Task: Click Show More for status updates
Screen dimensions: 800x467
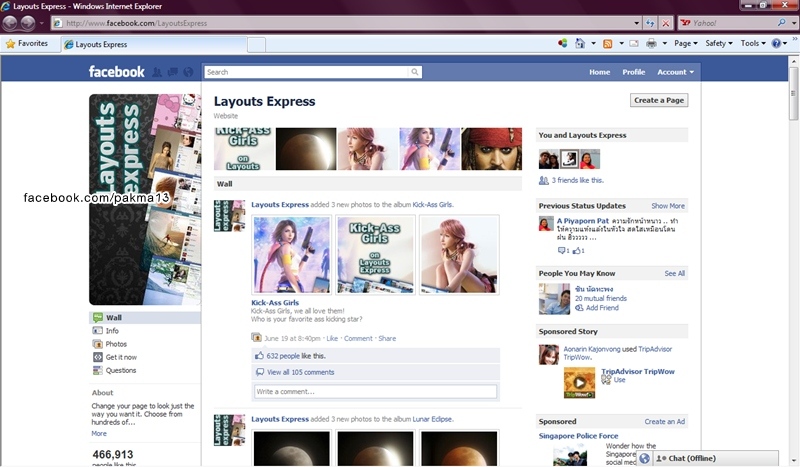Action: point(668,206)
